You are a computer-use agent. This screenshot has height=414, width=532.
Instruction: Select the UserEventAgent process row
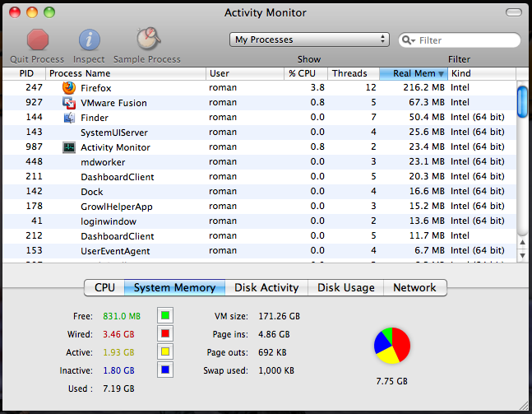(260, 251)
